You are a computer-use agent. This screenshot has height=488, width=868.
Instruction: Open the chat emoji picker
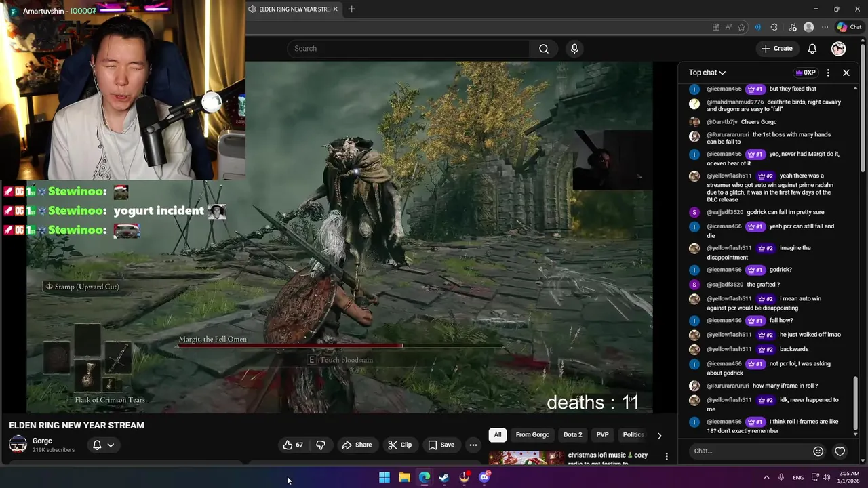pos(818,451)
